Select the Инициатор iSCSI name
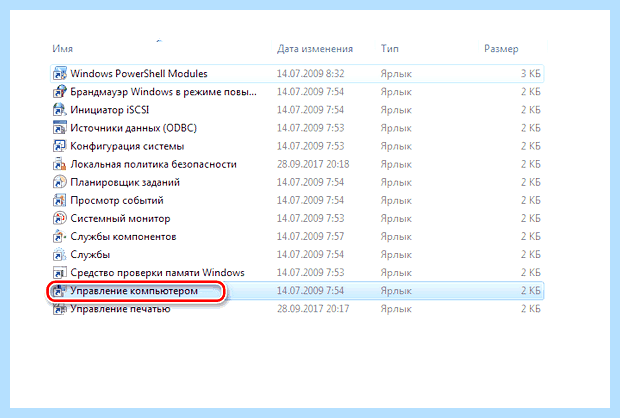Viewport: 620px width, 418px height. (x=110, y=110)
